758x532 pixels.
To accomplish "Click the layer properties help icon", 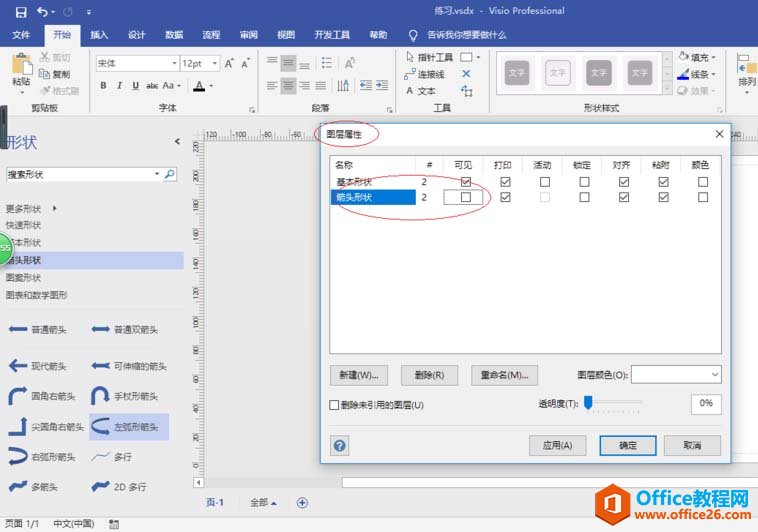I will (340, 445).
